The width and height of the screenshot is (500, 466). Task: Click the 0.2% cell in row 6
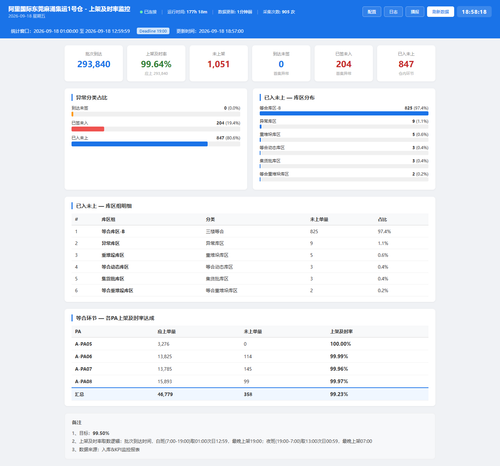click(383, 291)
